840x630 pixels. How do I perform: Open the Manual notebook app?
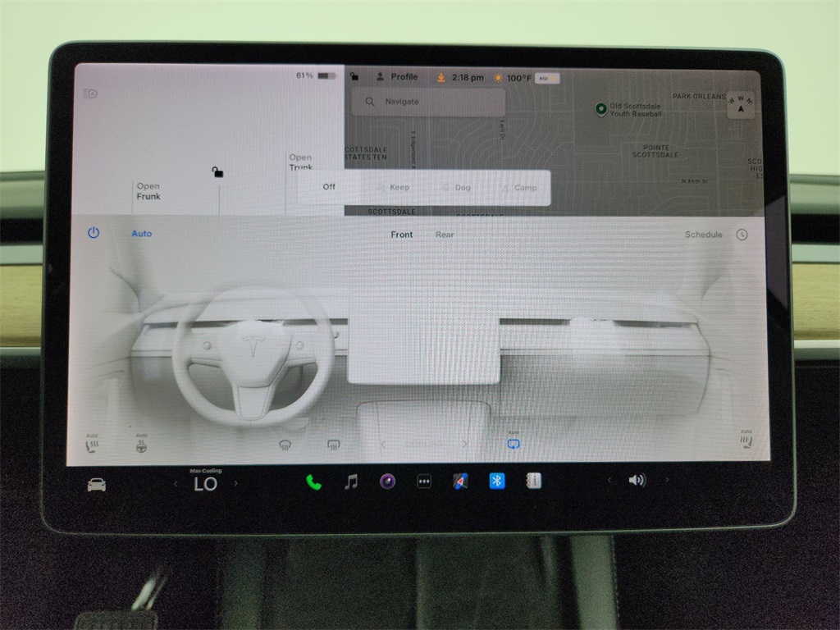click(x=533, y=481)
